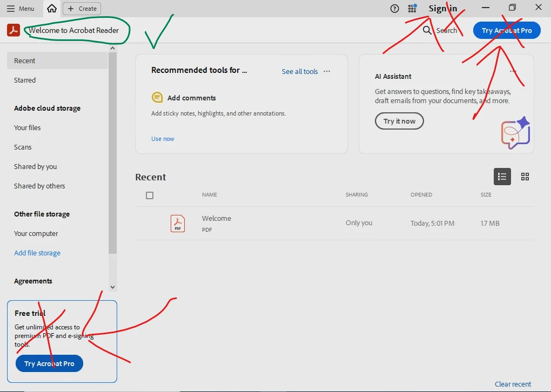Open Shared by you
This screenshot has height=392, width=551.
[x=35, y=166]
